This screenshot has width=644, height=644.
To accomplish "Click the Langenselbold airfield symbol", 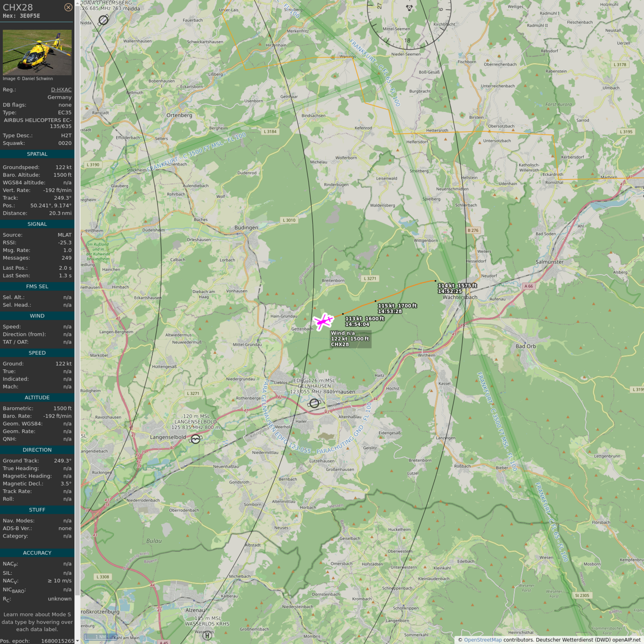I will (195, 439).
